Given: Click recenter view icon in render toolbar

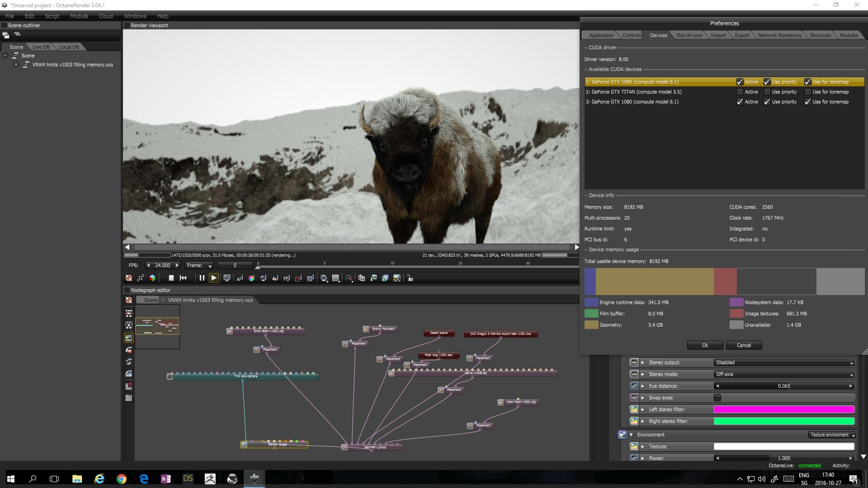Looking at the screenshot, I should tap(129, 278).
